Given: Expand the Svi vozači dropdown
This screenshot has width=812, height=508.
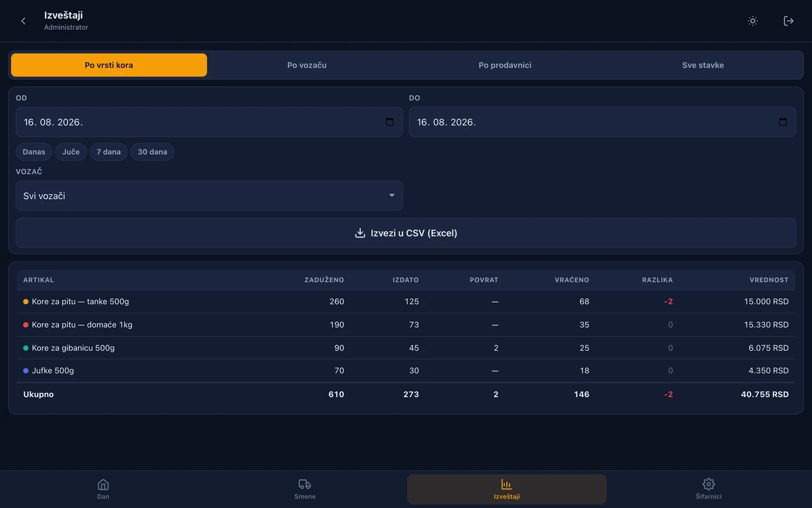Looking at the screenshot, I should 209,196.
